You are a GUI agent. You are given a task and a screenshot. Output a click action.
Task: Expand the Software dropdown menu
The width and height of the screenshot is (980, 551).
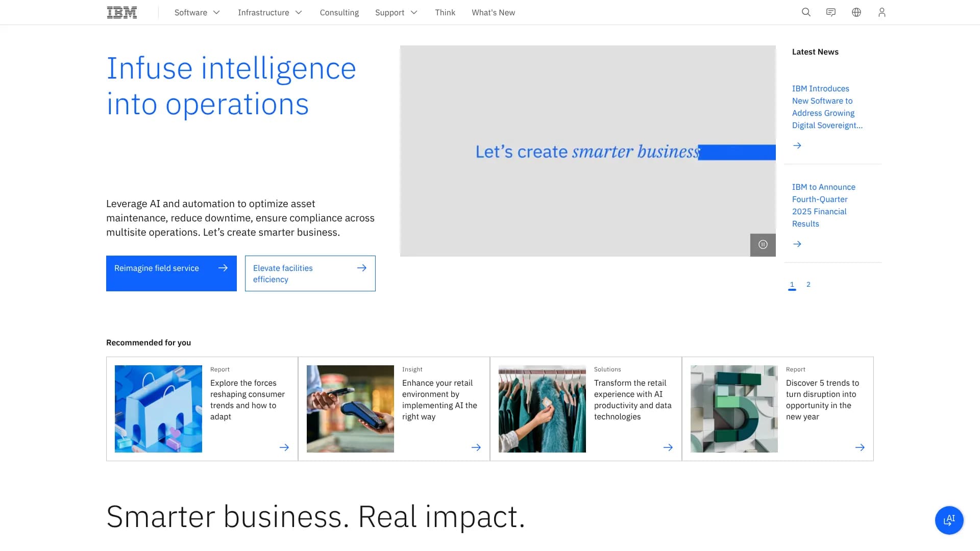click(x=197, y=12)
